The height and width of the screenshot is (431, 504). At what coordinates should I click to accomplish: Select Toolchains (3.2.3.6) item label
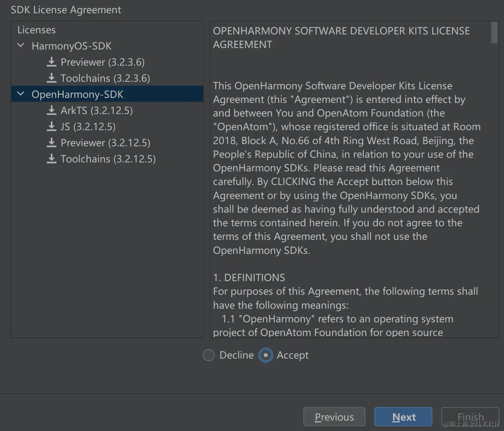[105, 78]
